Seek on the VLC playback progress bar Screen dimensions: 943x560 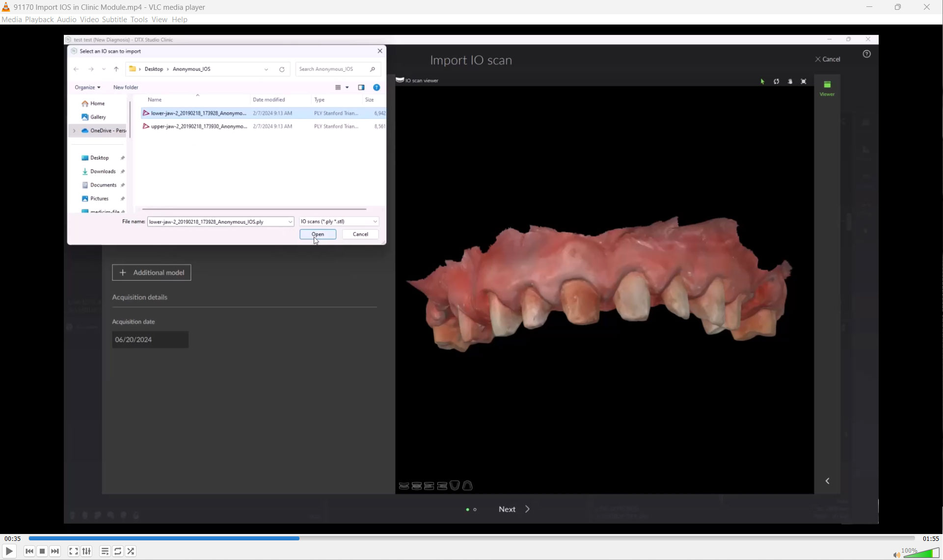[472, 538]
